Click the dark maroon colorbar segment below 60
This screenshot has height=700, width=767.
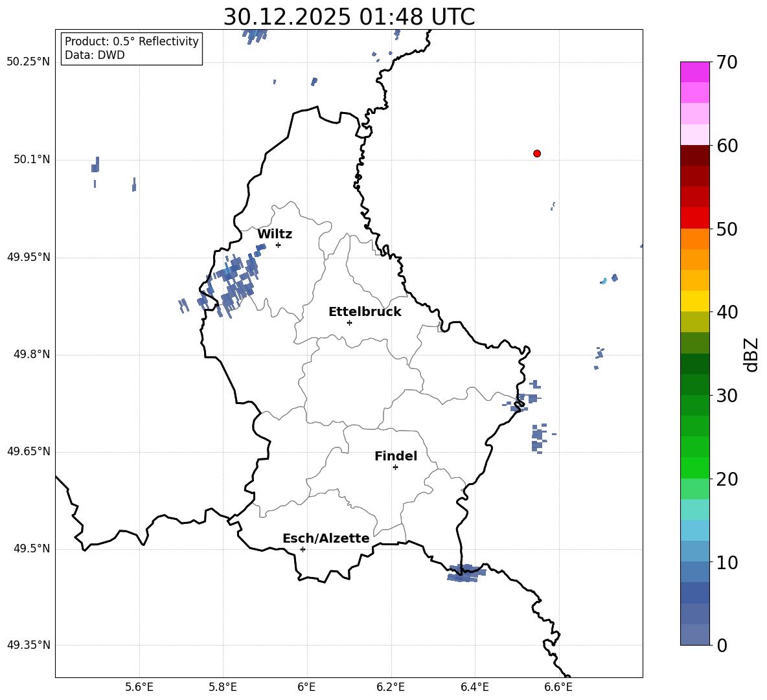694,155
